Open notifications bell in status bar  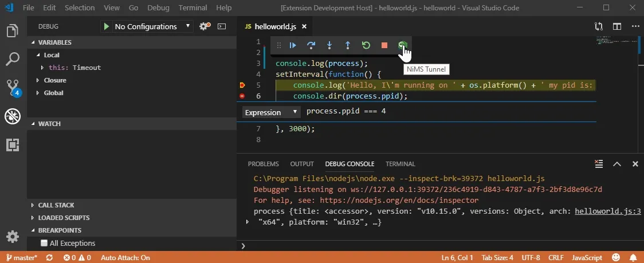[x=632, y=258]
